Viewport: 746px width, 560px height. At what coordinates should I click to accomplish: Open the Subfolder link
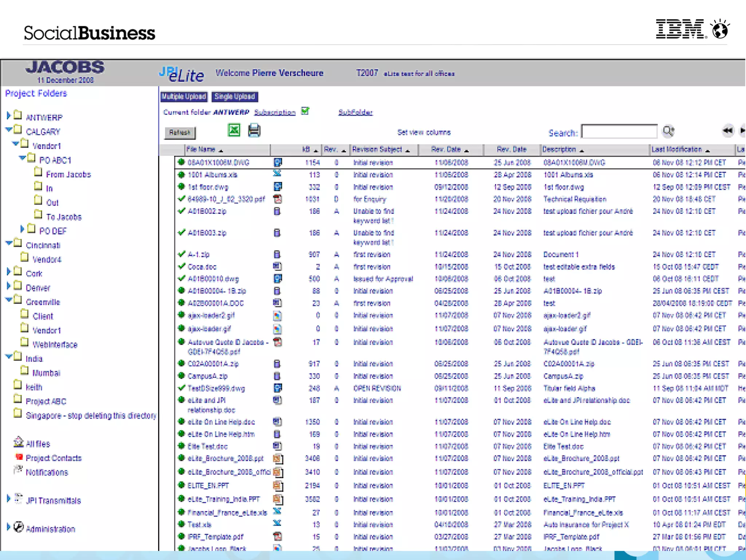[x=356, y=112]
